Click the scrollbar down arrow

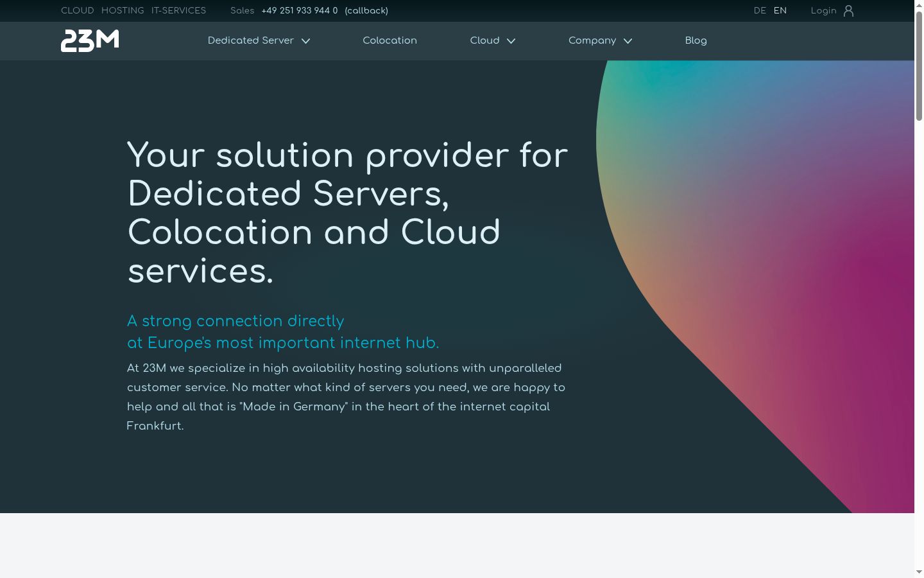[x=919, y=572]
